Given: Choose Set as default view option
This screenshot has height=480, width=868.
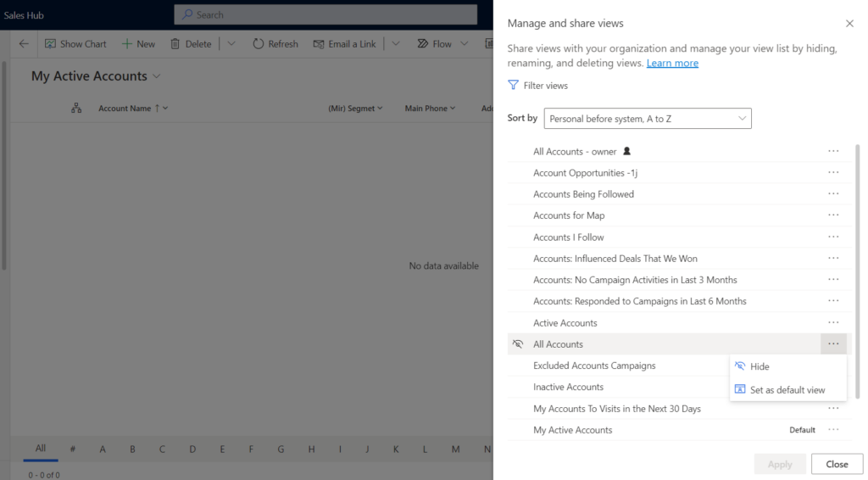Looking at the screenshot, I should tap(787, 390).
